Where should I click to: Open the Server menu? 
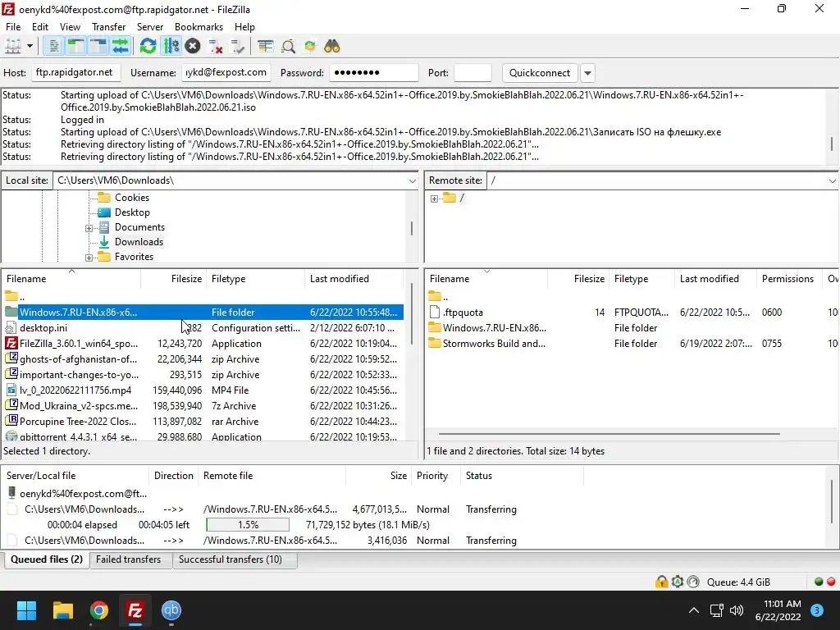point(150,27)
